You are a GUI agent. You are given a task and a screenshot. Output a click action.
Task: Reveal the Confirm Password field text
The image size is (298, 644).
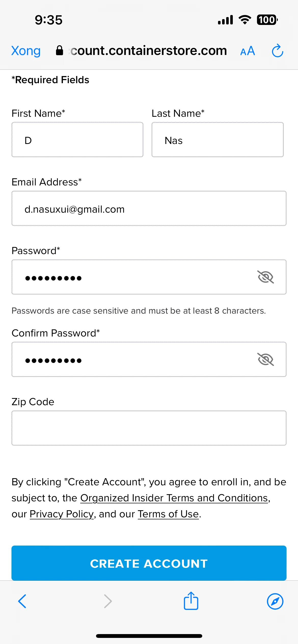tap(266, 359)
